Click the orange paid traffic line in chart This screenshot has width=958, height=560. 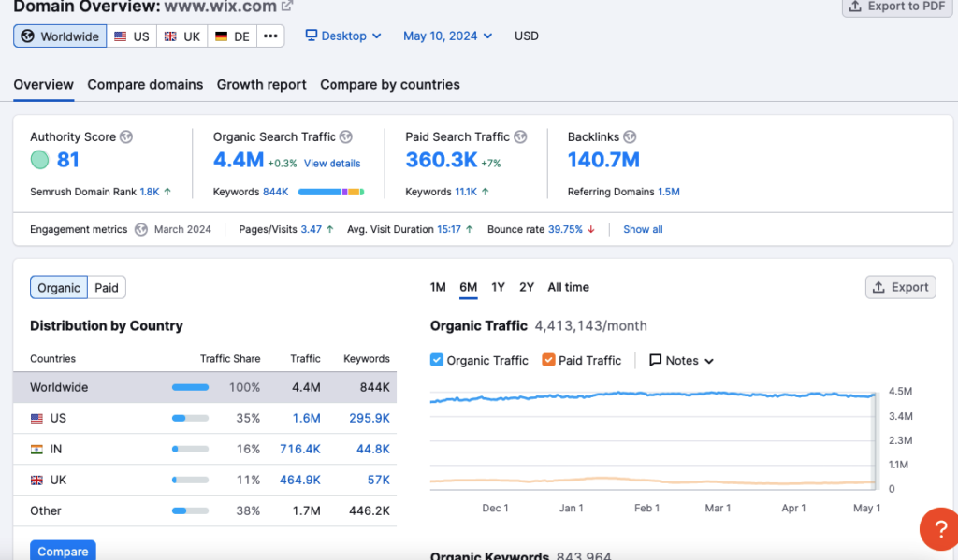pyautogui.click(x=652, y=481)
